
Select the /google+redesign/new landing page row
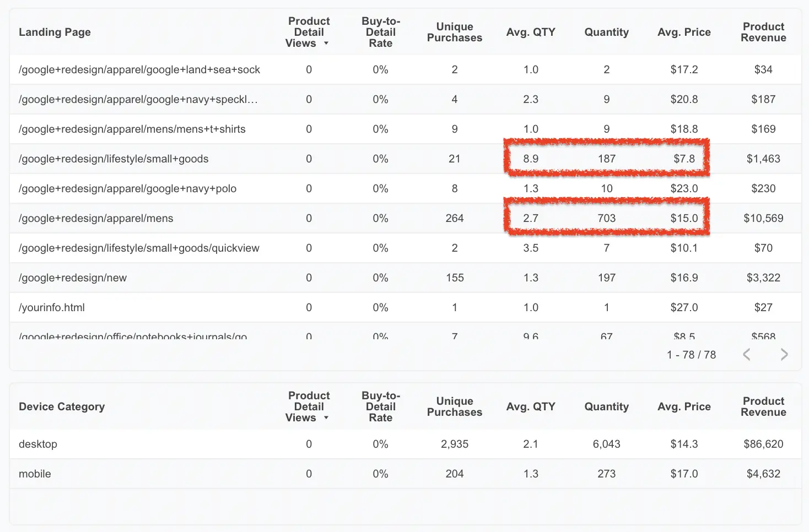(x=405, y=278)
